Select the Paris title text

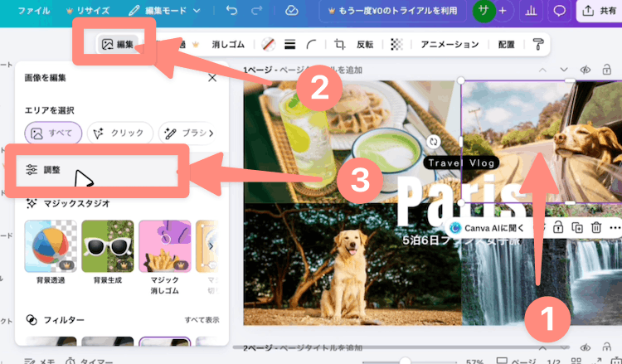(462, 200)
